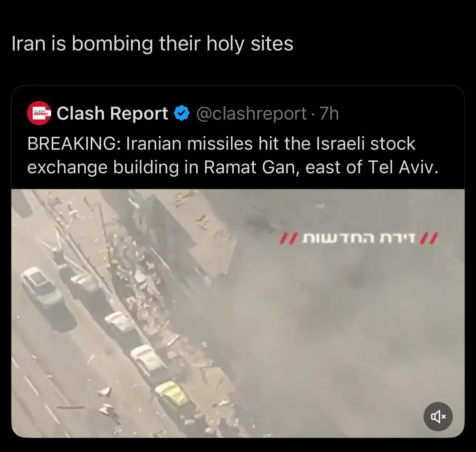Visit the @clashreport handle
The width and height of the screenshot is (476, 452).
coord(251,113)
